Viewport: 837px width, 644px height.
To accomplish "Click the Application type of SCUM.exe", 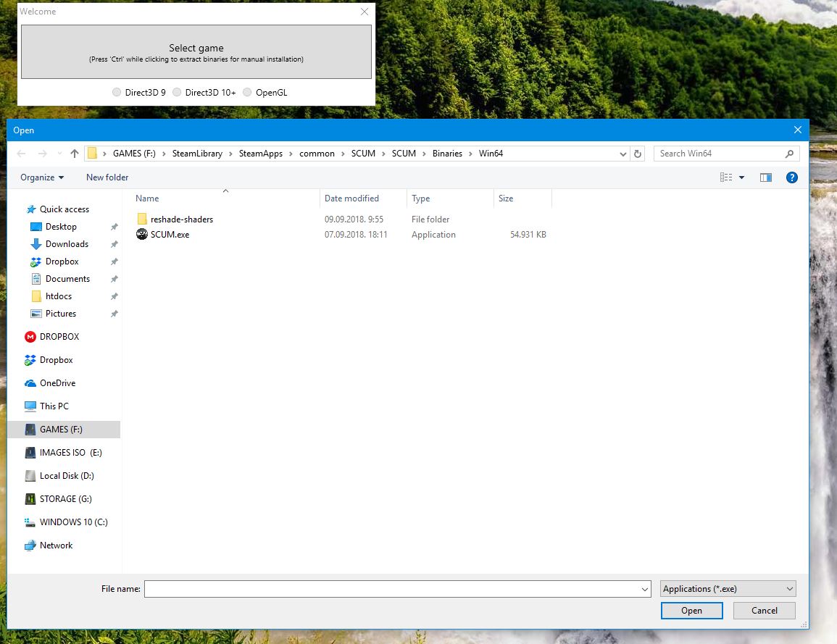I will tap(433, 235).
